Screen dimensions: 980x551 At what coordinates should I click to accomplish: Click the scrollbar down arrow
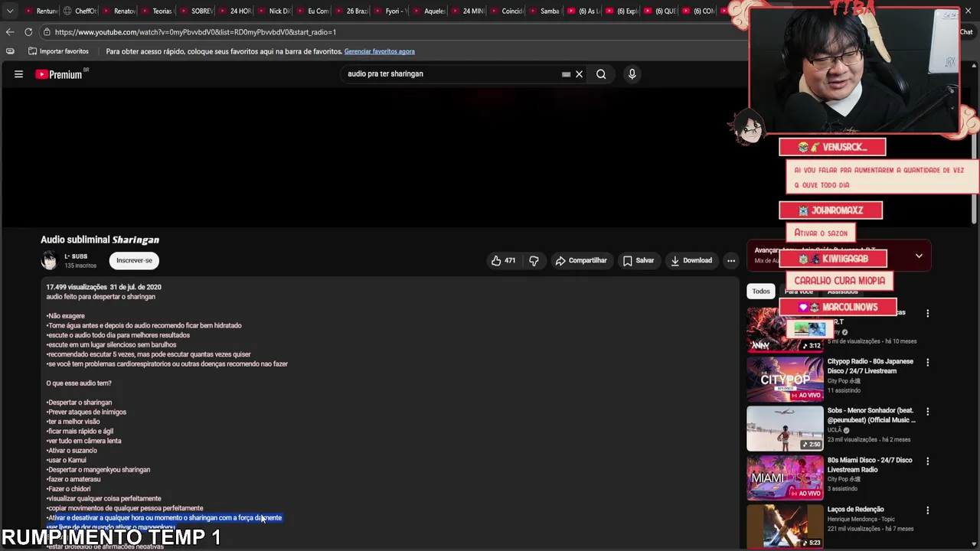tap(975, 545)
